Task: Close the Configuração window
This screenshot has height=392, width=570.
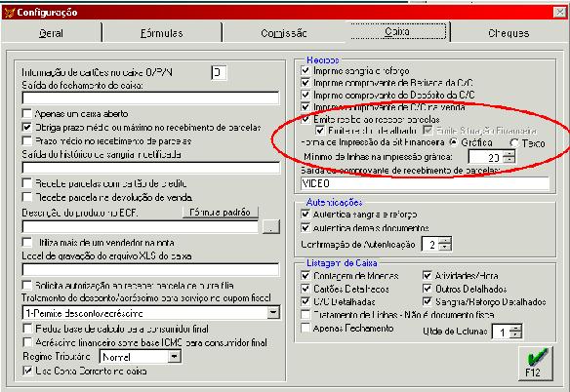Action: [559, 13]
